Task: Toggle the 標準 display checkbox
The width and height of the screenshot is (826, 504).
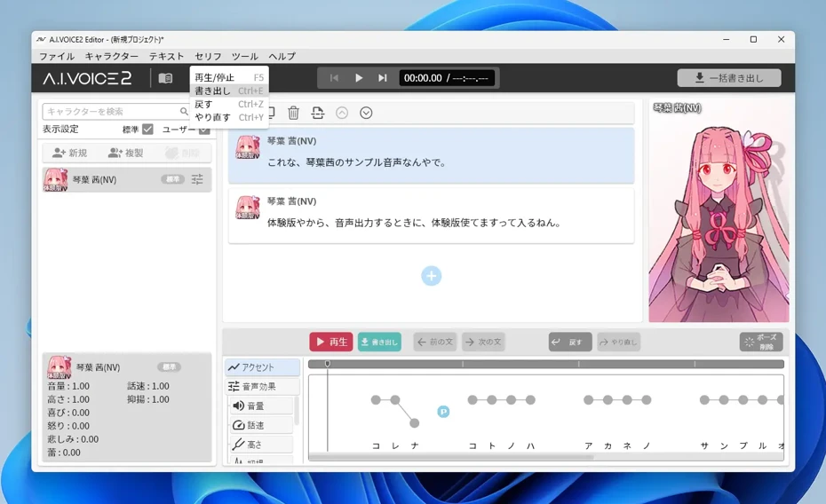Action: tap(147, 129)
